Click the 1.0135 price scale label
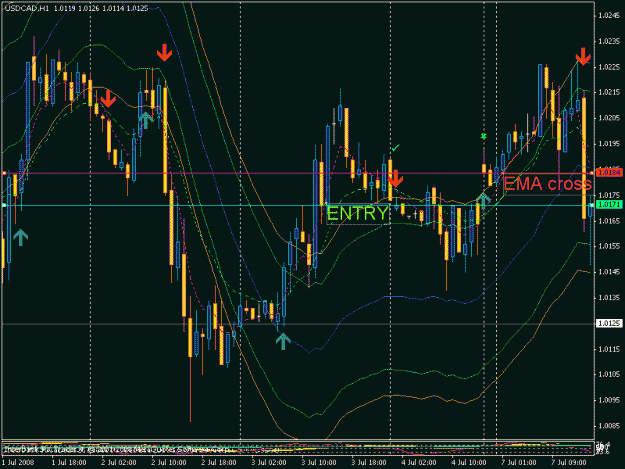The image size is (625, 469). click(609, 298)
